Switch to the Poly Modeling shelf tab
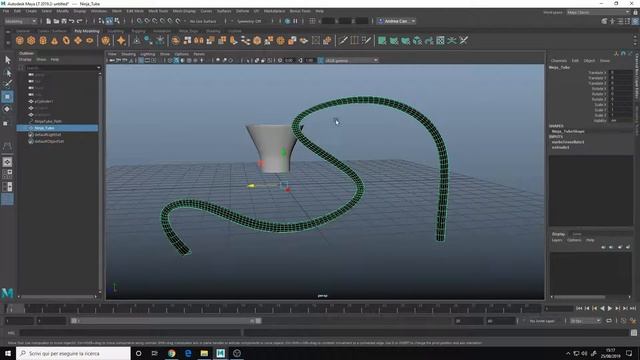 pos(87,31)
